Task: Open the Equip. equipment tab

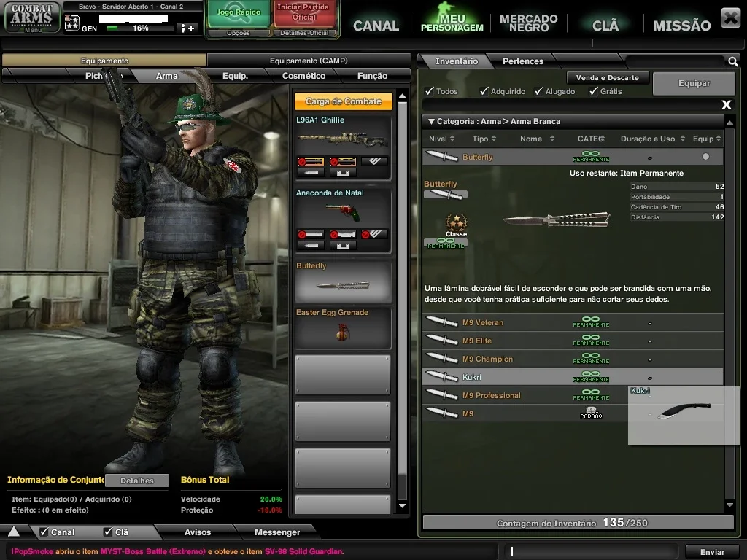Action: point(235,76)
